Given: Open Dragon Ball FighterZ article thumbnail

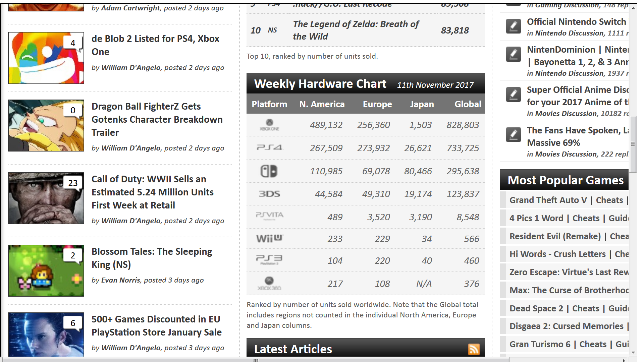Looking at the screenshot, I should (x=46, y=125).
